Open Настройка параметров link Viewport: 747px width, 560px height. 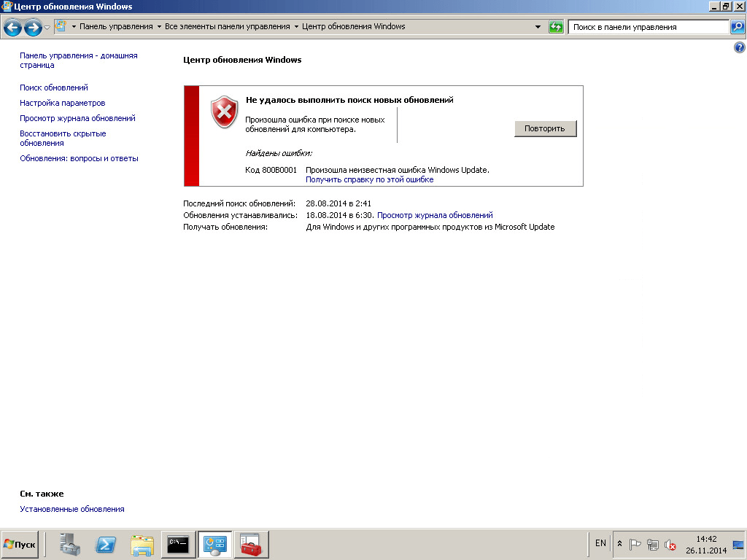point(63,103)
